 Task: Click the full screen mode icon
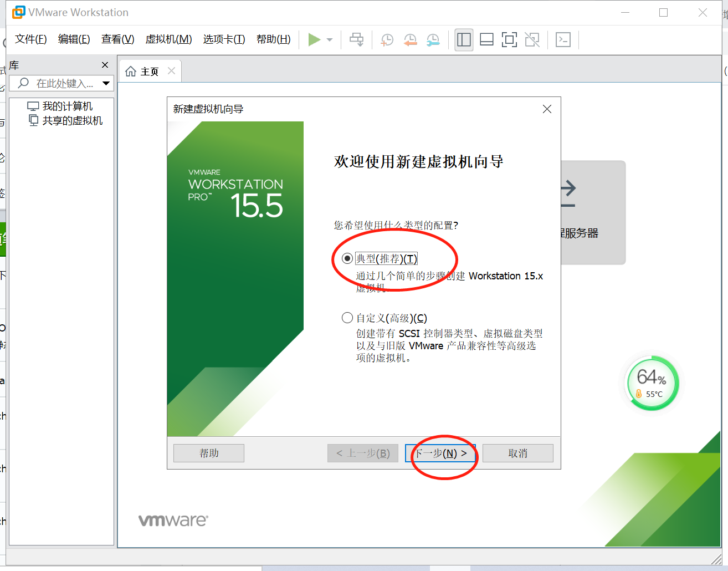point(509,39)
